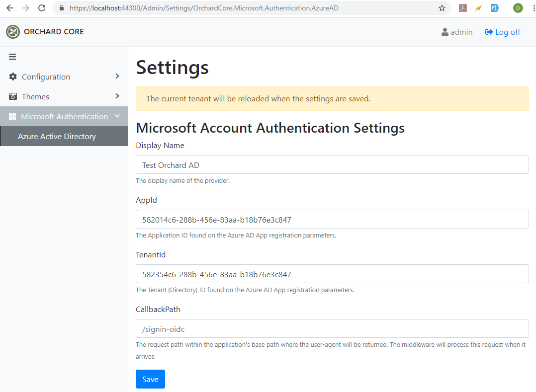Click the browser back arrow

pos(10,8)
